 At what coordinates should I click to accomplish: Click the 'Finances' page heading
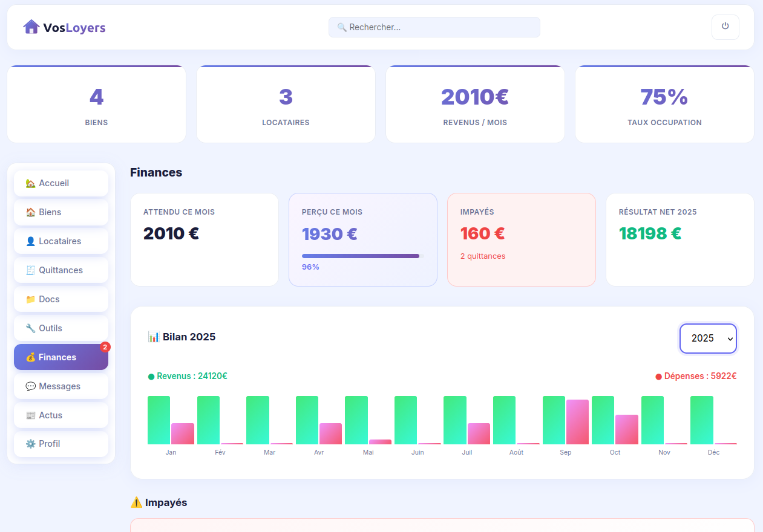pos(156,172)
